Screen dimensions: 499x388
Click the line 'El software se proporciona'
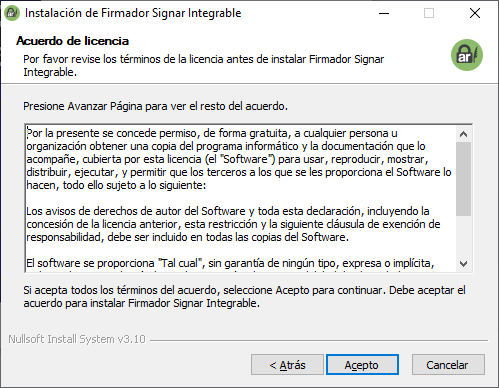click(230, 263)
